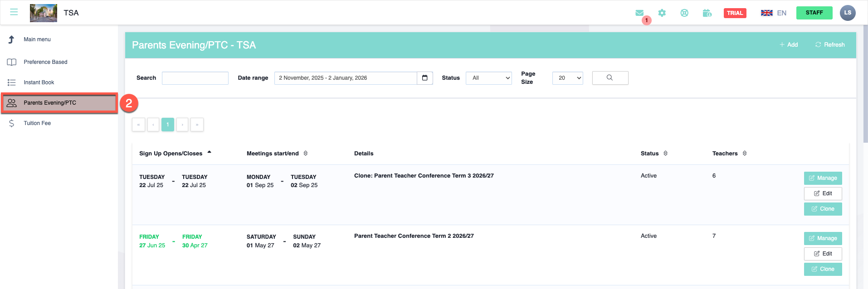The width and height of the screenshot is (868, 289).
Task: Select Instant Book in sidebar
Action: pyautogui.click(x=39, y=82)
